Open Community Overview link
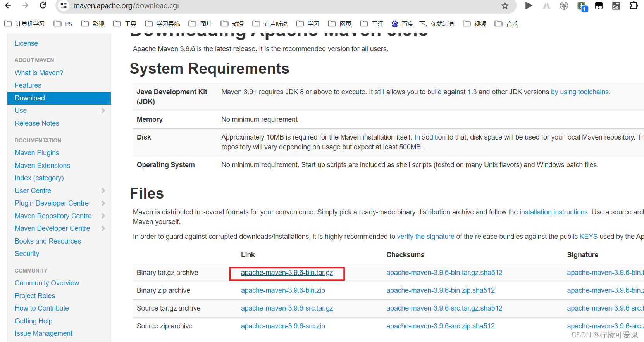Image resolution: width=644 pixels, height=342 pixels. (x=47, y=283)
